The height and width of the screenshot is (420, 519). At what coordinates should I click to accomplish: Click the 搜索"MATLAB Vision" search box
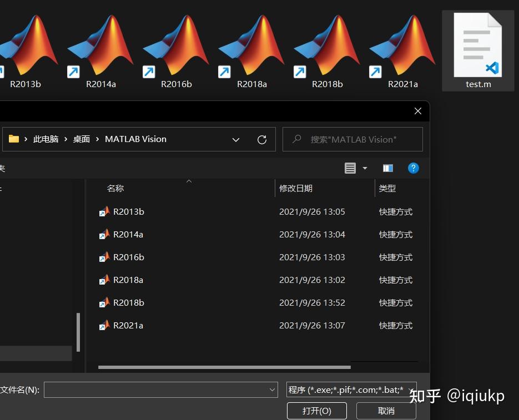coord(353,139)
